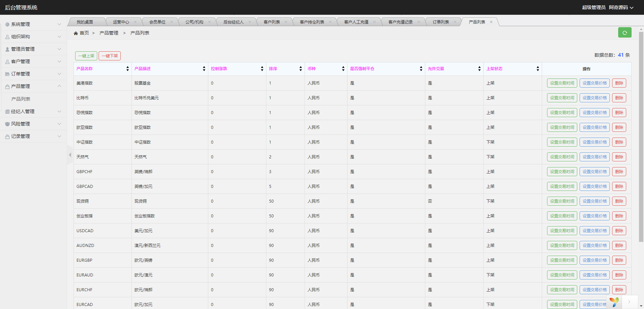
Task: Click sort arrows on 产品名称 column
Action: coord(127,69)
